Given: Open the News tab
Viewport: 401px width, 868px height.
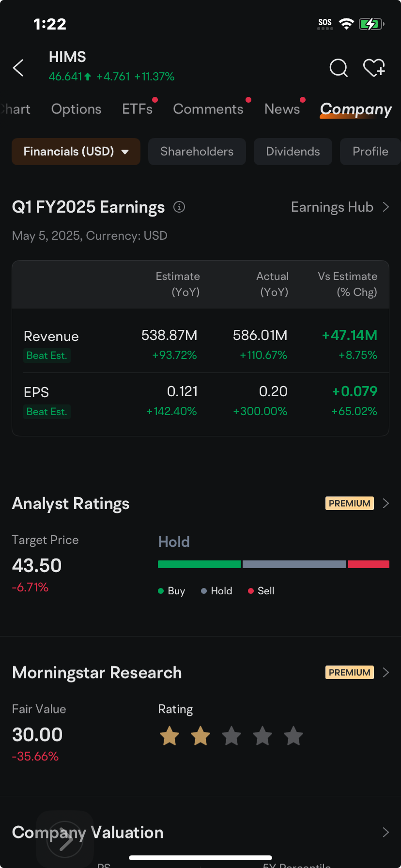Looking at the screenshot, I should pos(282,109).
